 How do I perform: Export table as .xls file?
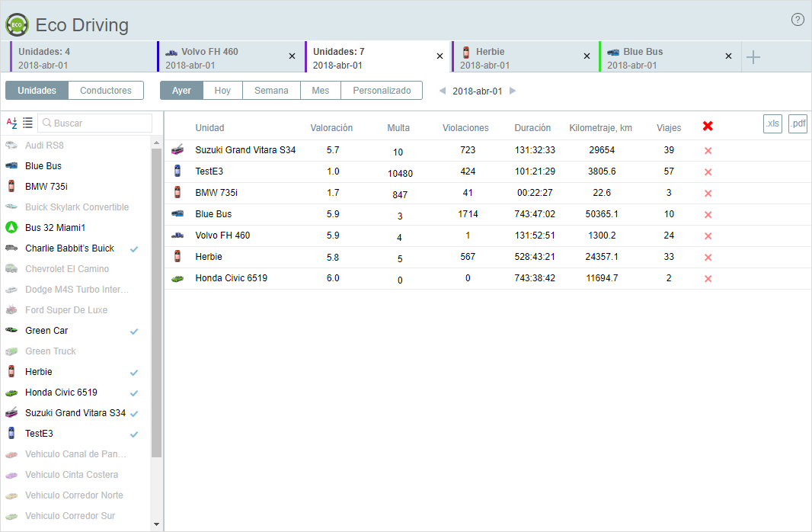(x=772, y=124)
